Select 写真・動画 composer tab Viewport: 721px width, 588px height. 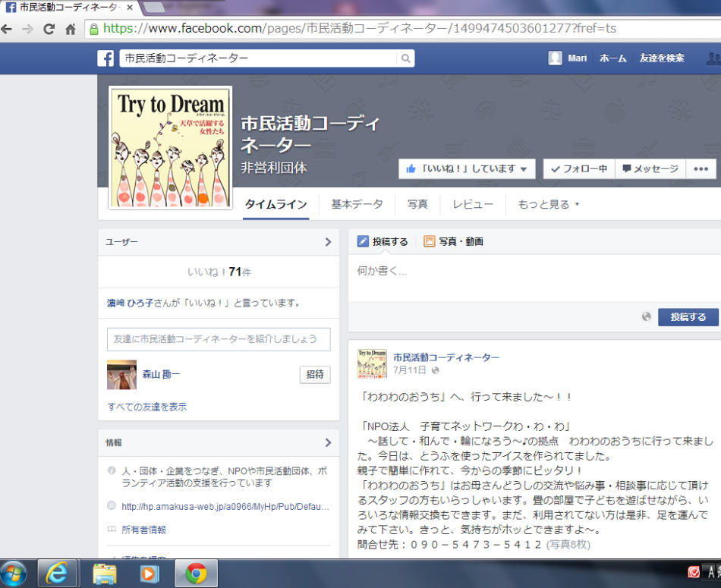pyautogui.click(x=454, y=241)
